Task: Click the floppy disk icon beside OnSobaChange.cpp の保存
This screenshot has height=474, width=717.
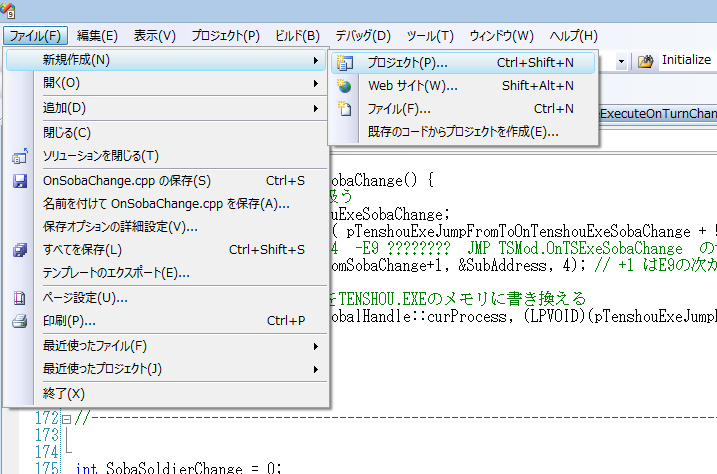Action: click(19, 181)
